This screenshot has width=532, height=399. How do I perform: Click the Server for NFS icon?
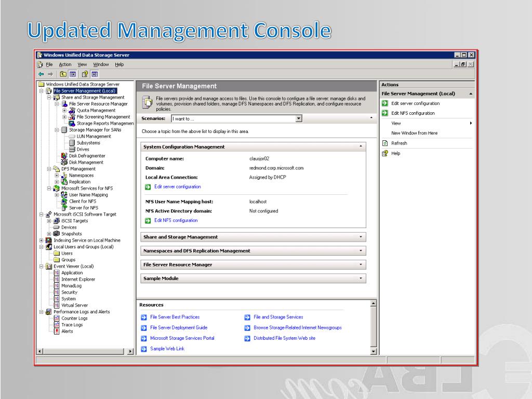[64, 208]
